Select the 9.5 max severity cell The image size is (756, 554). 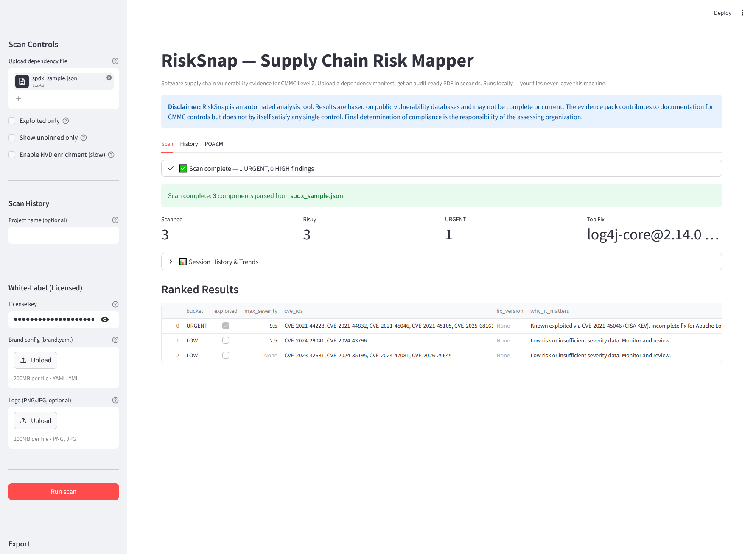[261, 326]
